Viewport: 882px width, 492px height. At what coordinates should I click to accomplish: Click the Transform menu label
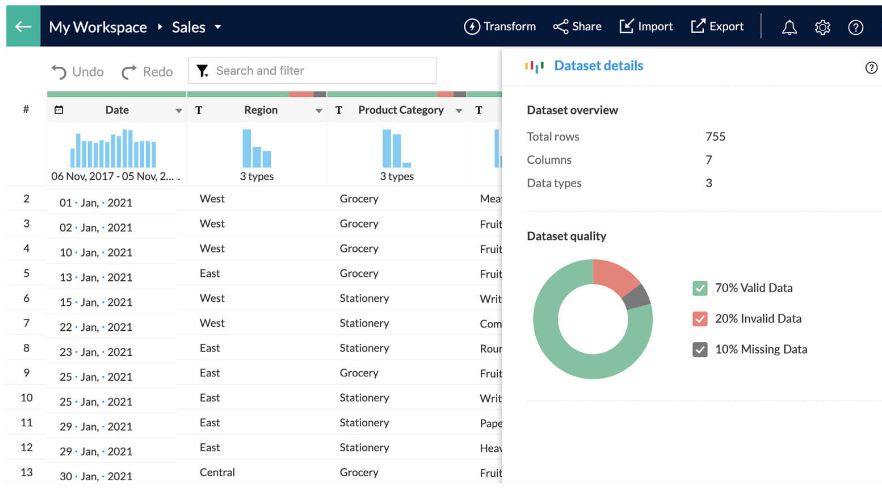(510, 26)
